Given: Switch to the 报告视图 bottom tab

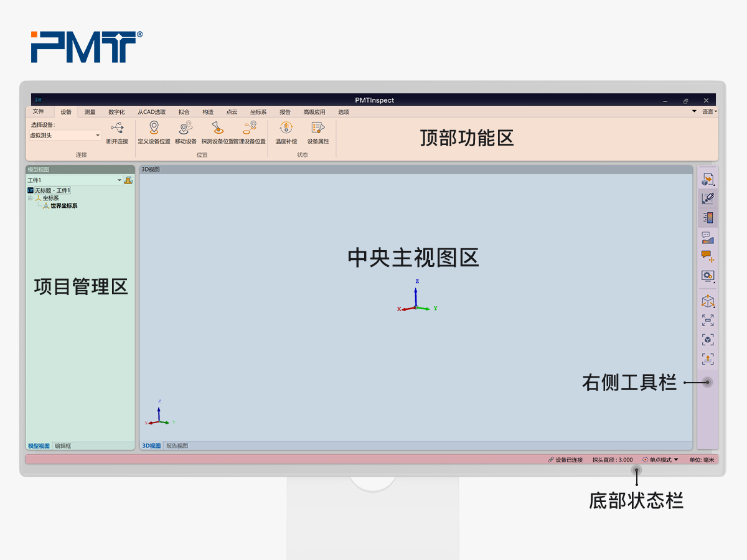Looking at the screenshot, I should pyautogui.click(x=177, y=446).
